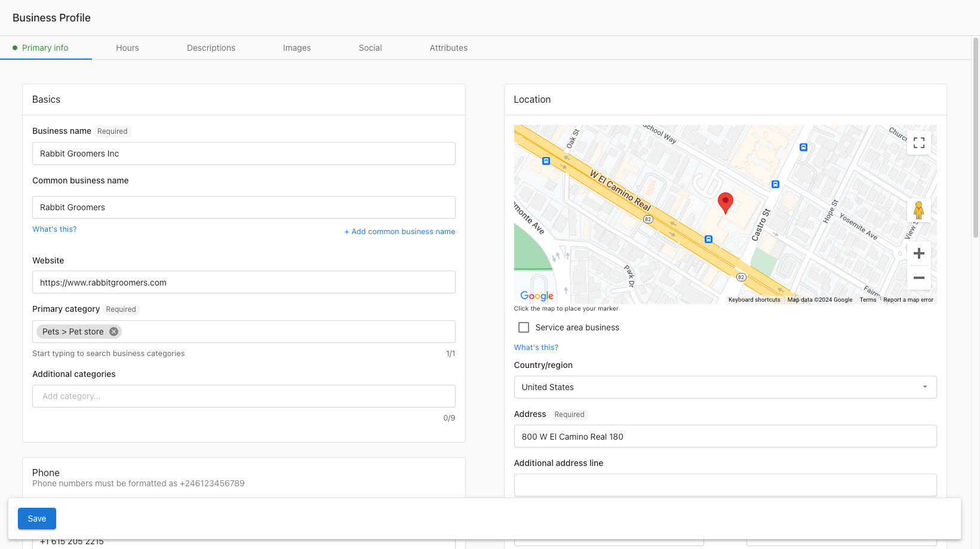
Task: Switch to Primary info tab
Action: pos(45,48)
